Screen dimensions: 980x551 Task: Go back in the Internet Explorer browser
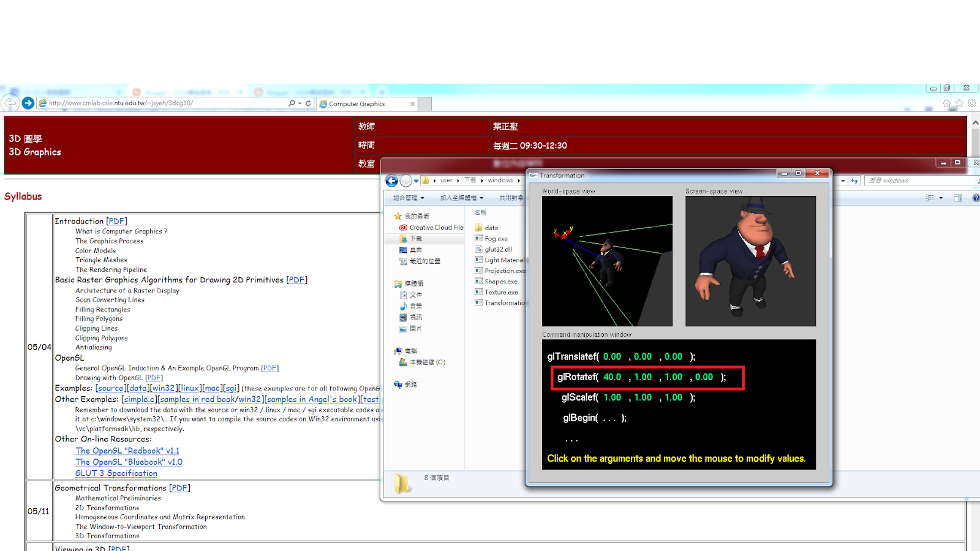[x=10, y=103]
